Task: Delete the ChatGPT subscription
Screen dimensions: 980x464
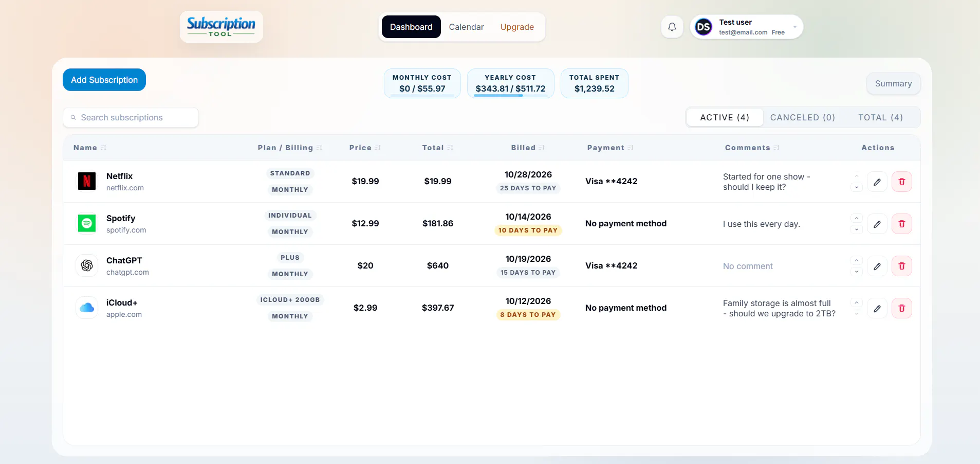Action: point(901,266)
